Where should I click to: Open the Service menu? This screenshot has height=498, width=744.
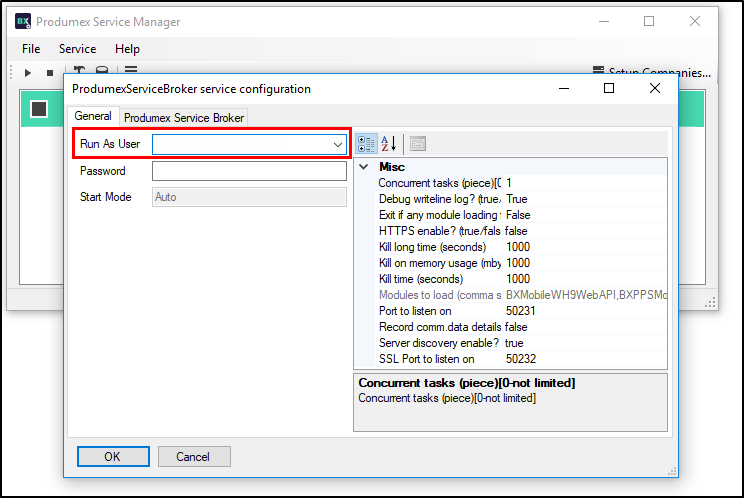pyautogui.click(x=77, y=49)
